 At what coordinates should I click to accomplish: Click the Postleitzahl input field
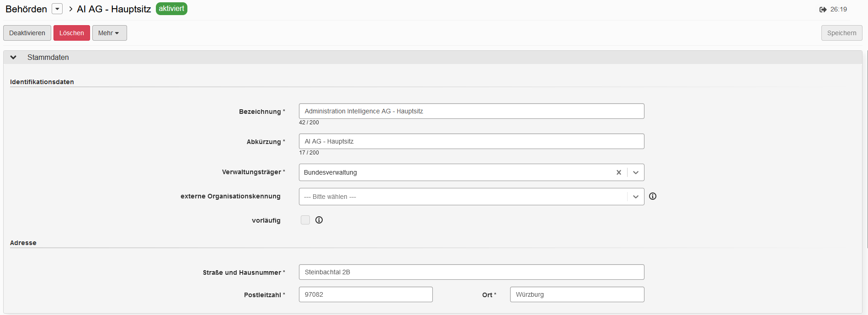pos(366,294)
